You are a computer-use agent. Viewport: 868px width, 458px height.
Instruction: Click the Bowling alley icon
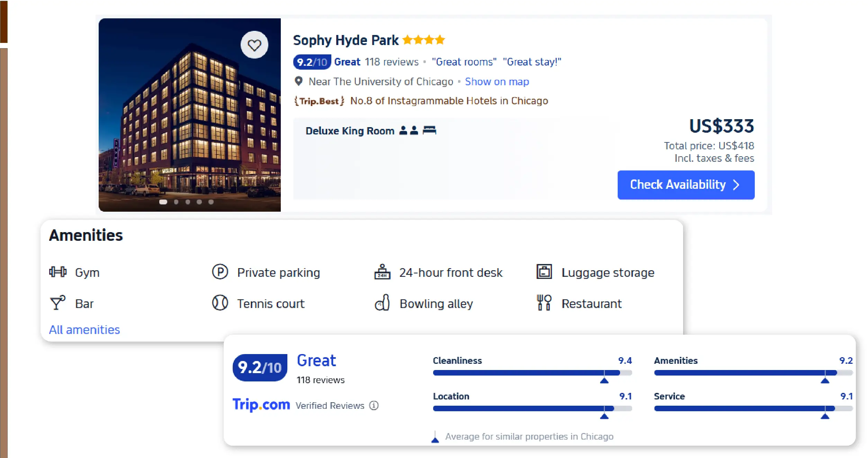pyautogui.click(x=382, y=303)
